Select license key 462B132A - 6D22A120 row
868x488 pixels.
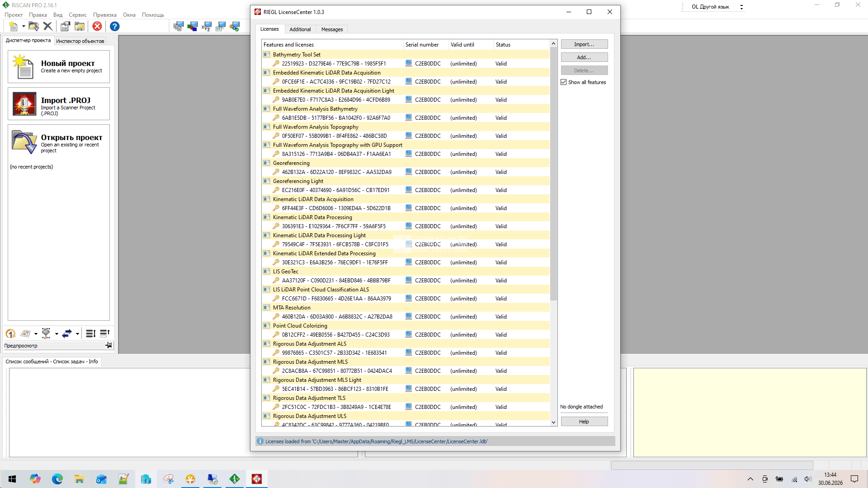pos(406,172)
